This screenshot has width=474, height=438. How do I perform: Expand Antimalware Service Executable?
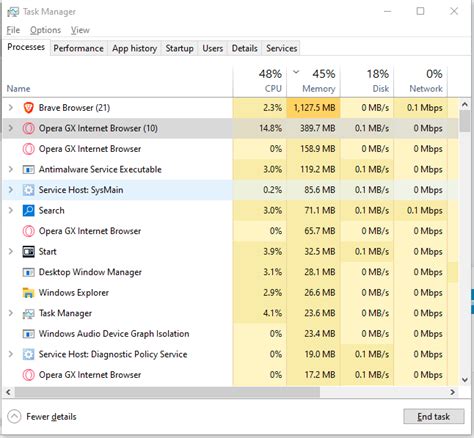[x=11, y=169]
